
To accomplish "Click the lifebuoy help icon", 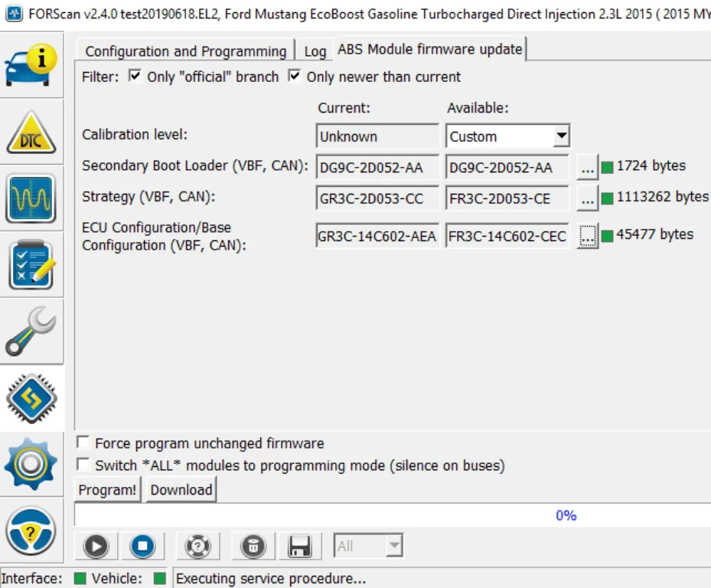I will 198,546.
